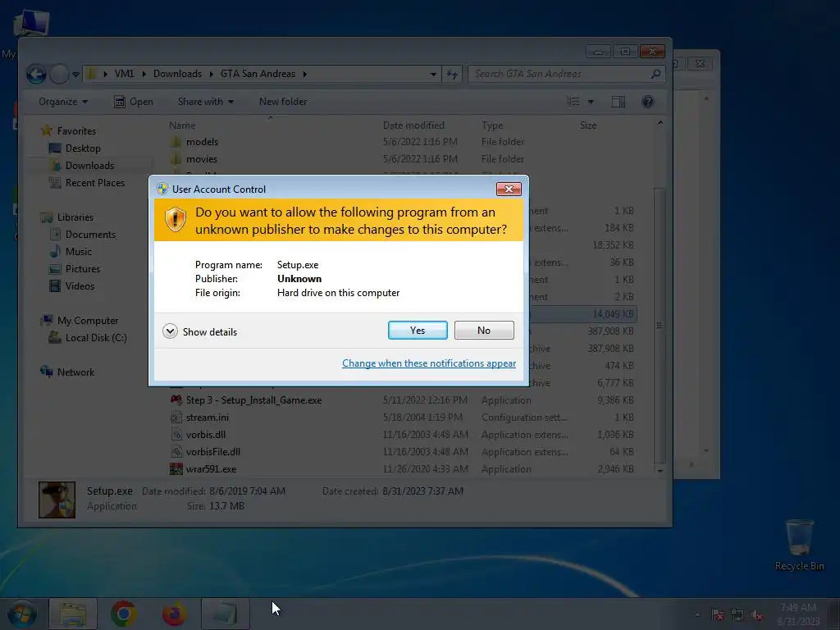840x630 pixels.
Task: Click the network tray icon
Action: (x=737, y=615)
